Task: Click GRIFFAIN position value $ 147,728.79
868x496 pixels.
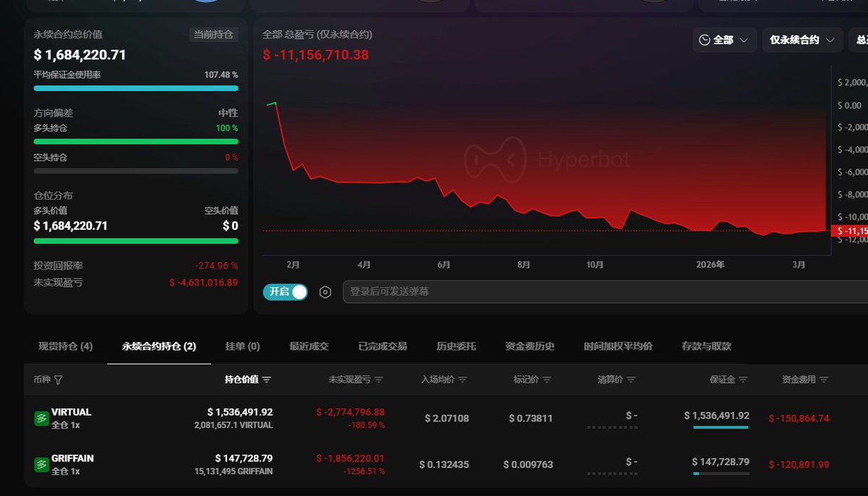Action: click(x=244, y=458)
